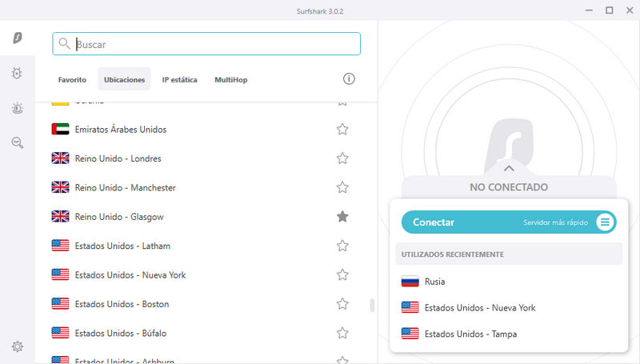Select the Ubicaciones tab
The width and height of the screenshot is (640, 364).
[125, 79]
